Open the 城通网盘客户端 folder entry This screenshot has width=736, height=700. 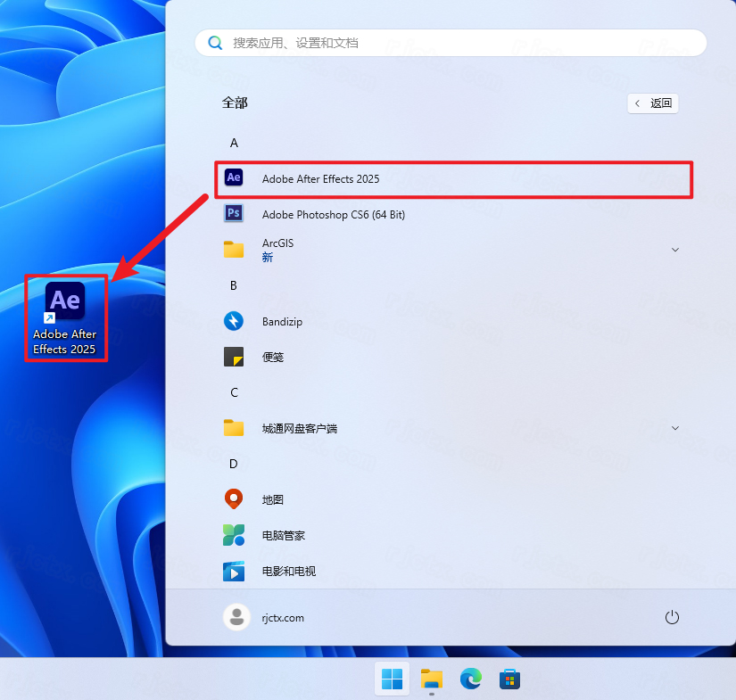coord(299,428)
